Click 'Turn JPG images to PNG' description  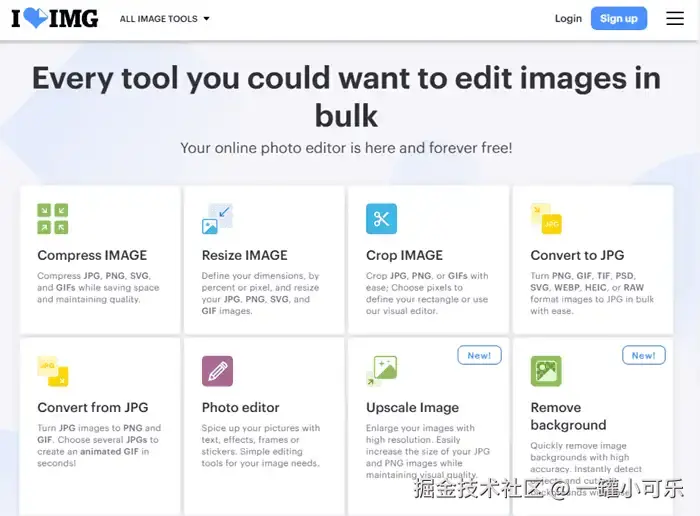click(99, 445)
